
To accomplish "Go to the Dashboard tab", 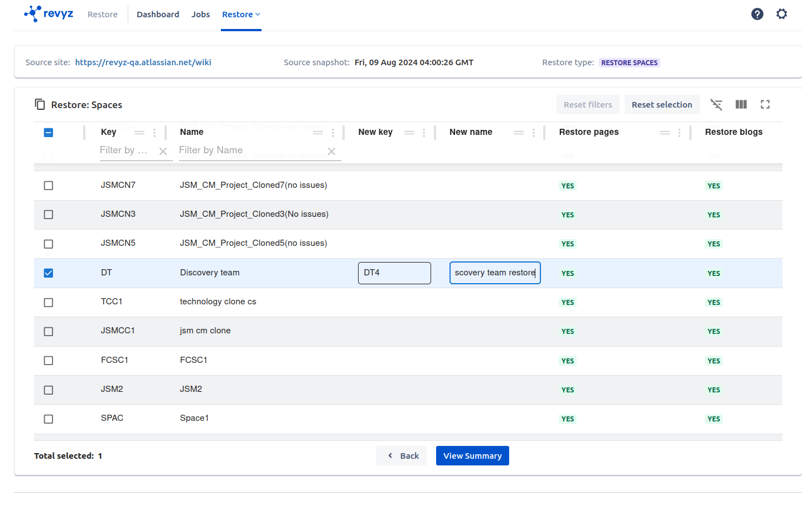I will (158, 14).
